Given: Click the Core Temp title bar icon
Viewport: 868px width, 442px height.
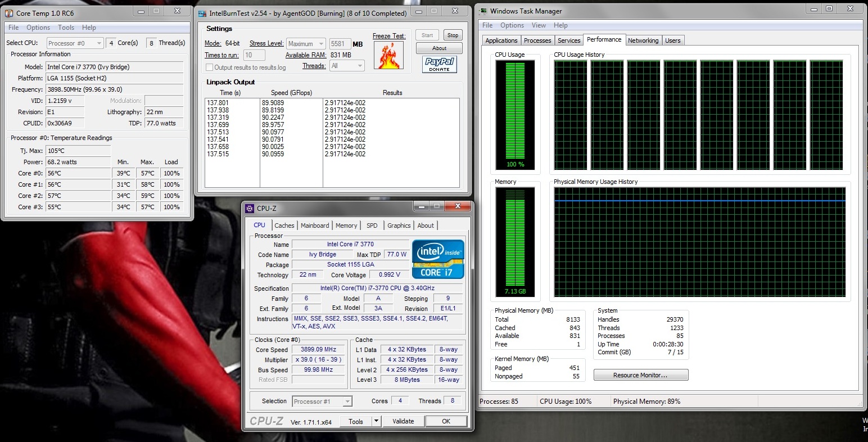Looking at the screenshot, I should [9, 12].
